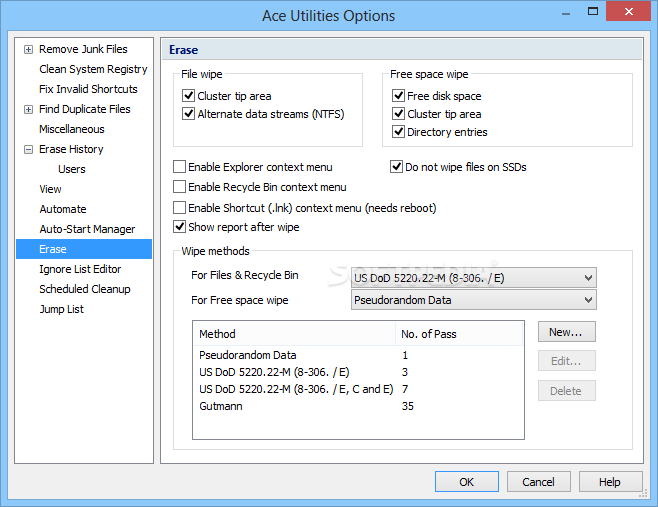
Task: Click the Edit... wipe method button
Action: pos(567,361)
